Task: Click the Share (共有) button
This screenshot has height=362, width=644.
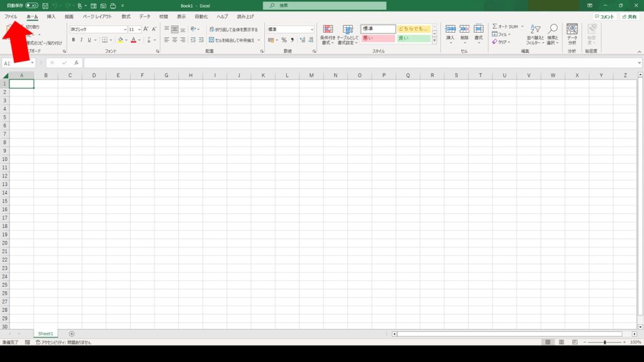Action: [629, 17]
